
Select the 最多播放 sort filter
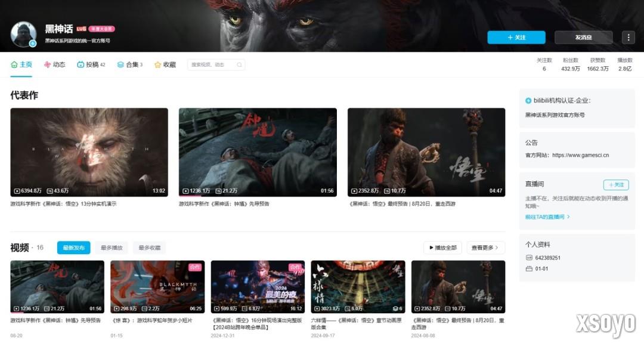click(112, 248)
